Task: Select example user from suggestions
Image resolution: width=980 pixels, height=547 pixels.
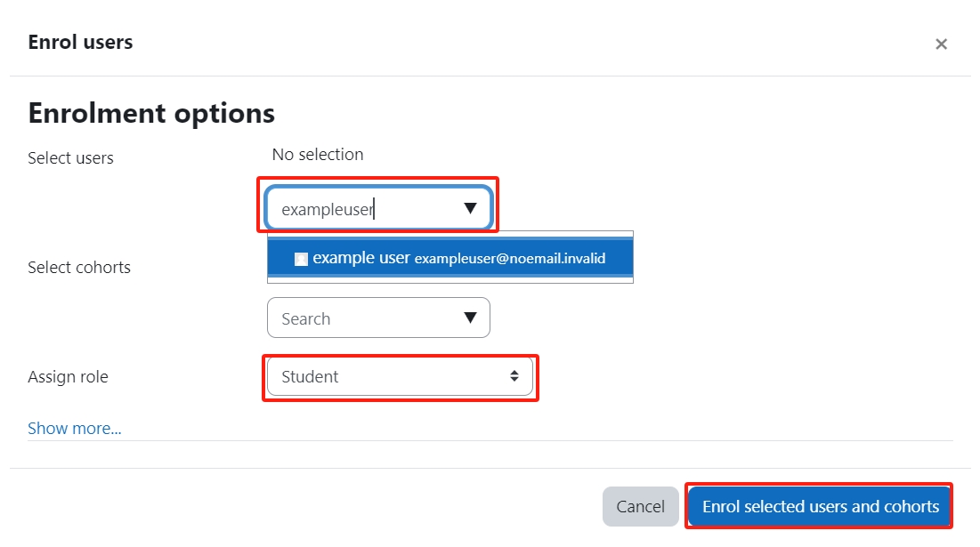Action: (450, 258)
